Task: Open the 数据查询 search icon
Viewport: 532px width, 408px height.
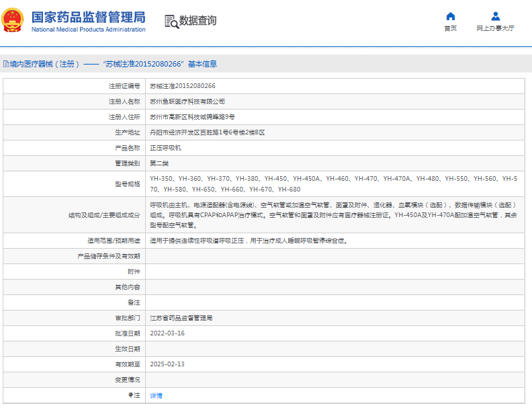Action: [x=172, y=22]
